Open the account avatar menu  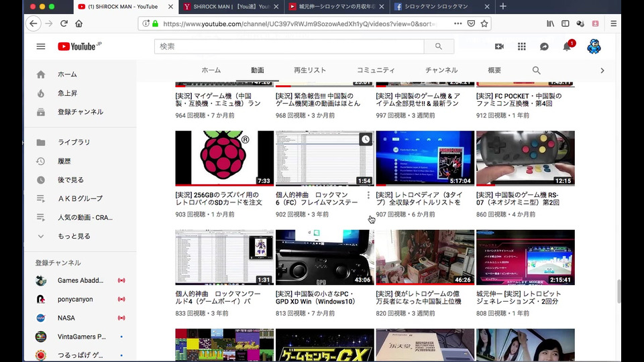(594, 46)
